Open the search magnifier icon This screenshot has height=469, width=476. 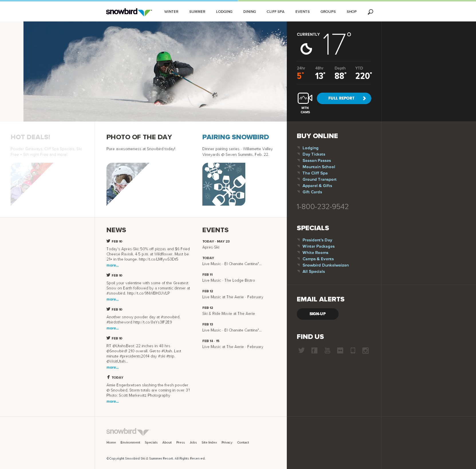click(x=370, y=12)
